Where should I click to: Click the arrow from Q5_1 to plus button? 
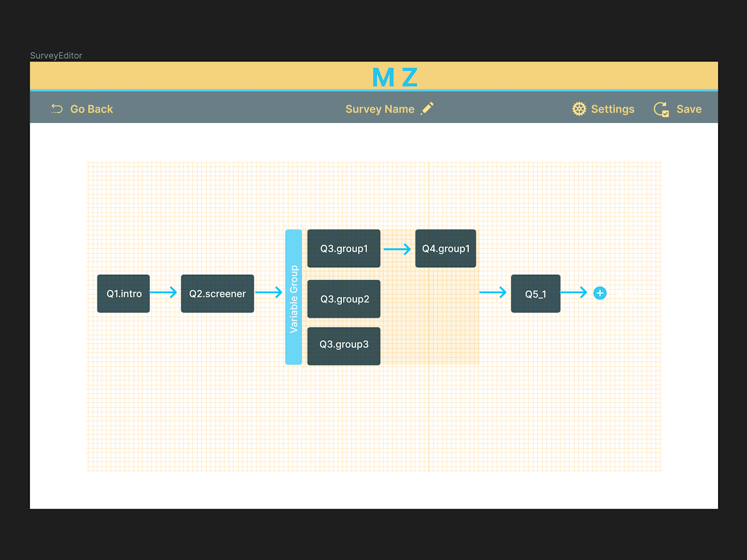574,292
